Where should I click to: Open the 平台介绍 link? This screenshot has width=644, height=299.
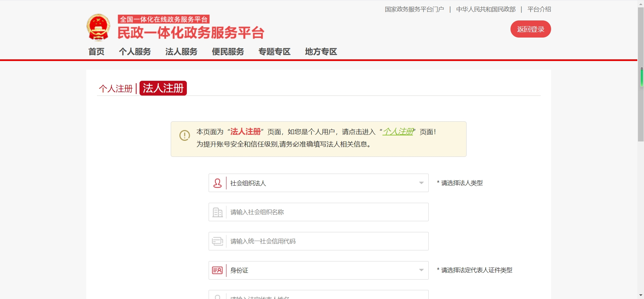[539, 9]
